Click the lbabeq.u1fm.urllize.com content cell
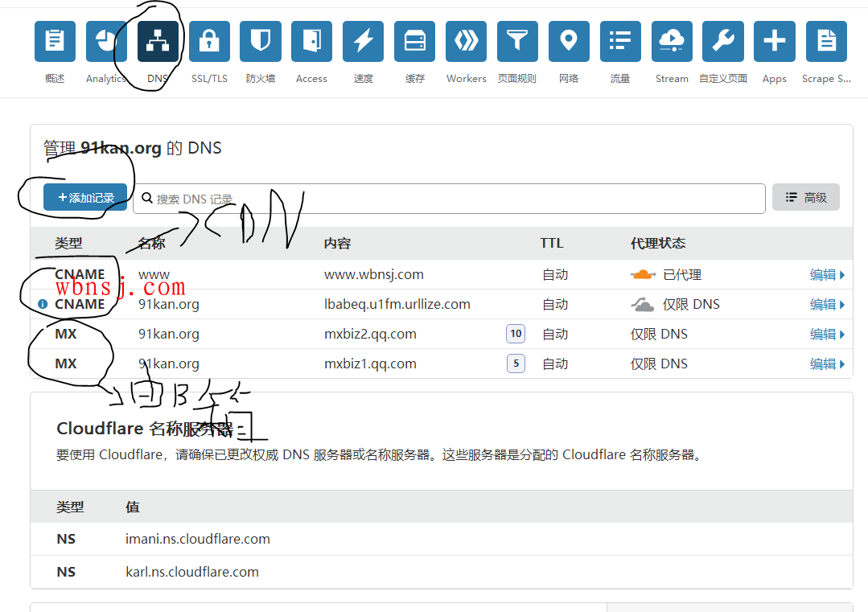This screenshot has width=868, height=612. coord(397,304)
